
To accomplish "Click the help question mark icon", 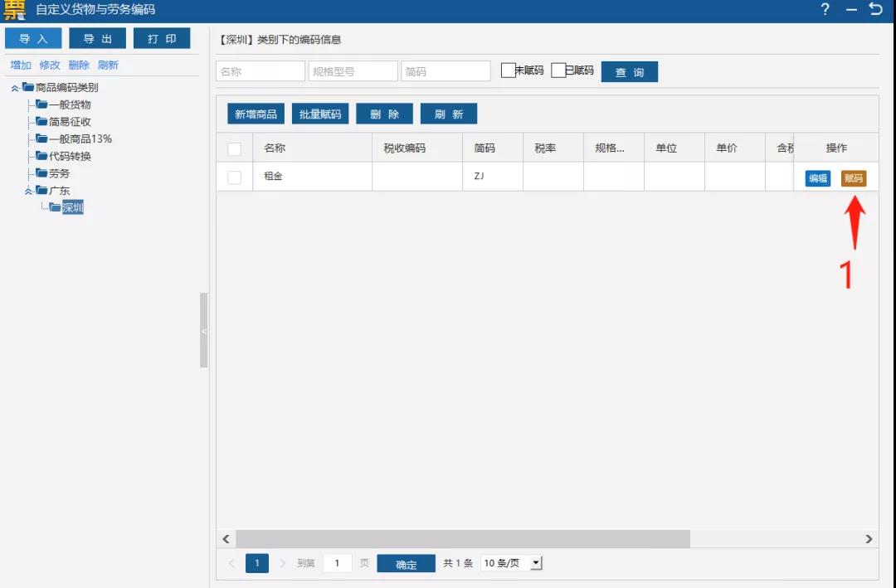I will click(x=825, y=9).
